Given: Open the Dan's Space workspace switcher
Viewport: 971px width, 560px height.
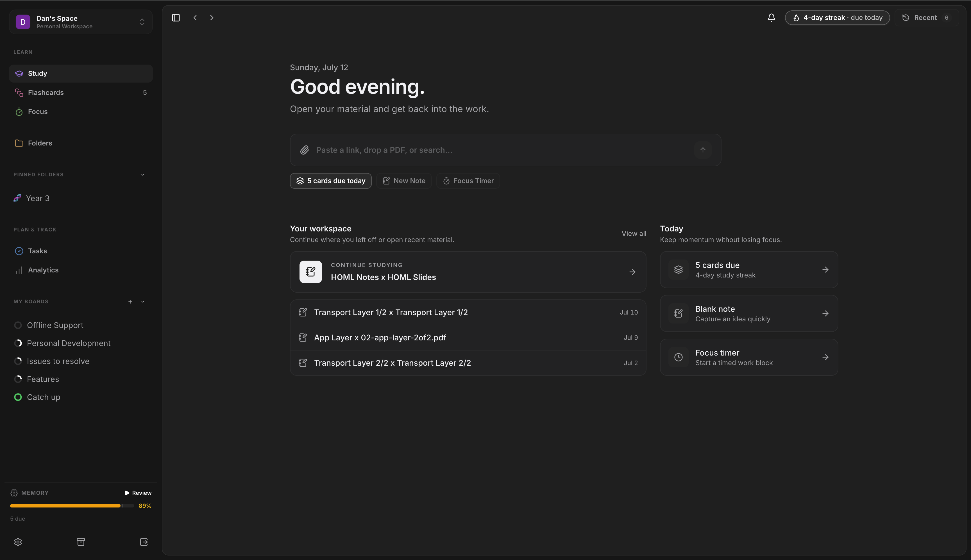Looking at the screenshot, I should [81, 22].
